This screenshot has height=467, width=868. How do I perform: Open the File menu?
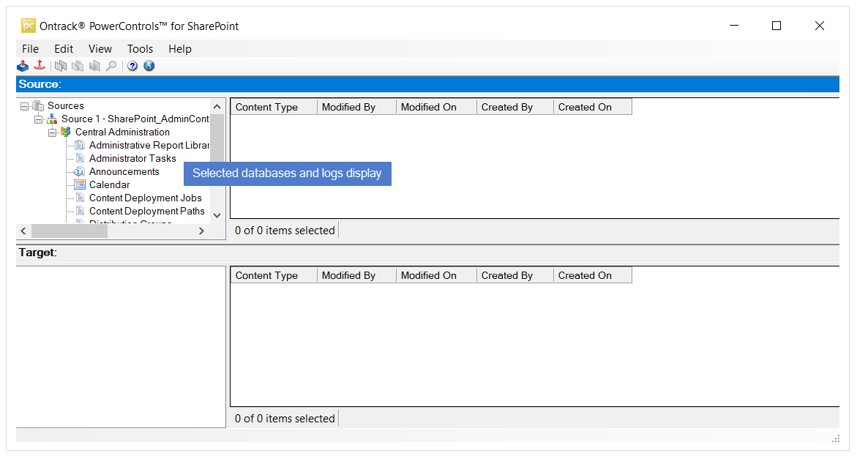[30, 49]
